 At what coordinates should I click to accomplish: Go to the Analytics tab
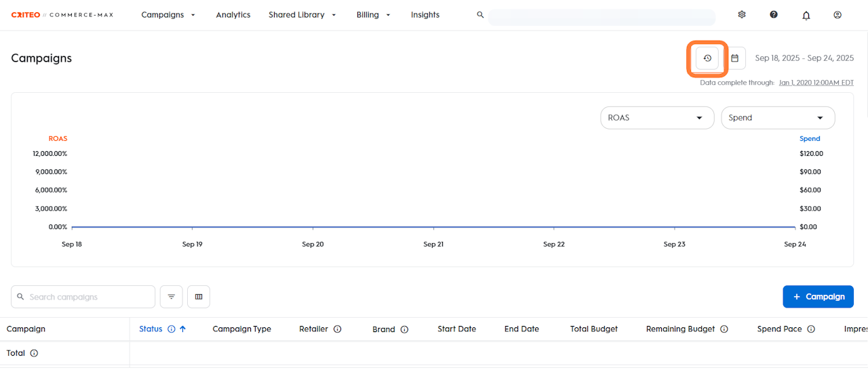233,15
